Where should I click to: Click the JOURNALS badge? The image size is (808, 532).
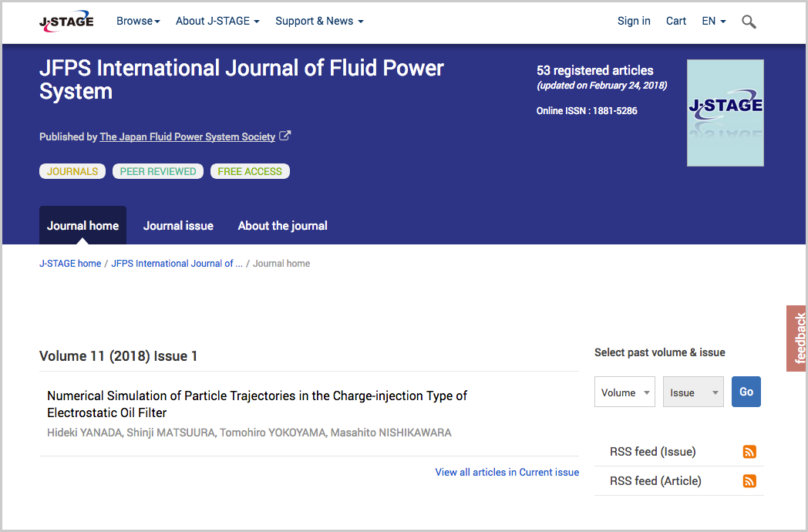pos(72,171)
